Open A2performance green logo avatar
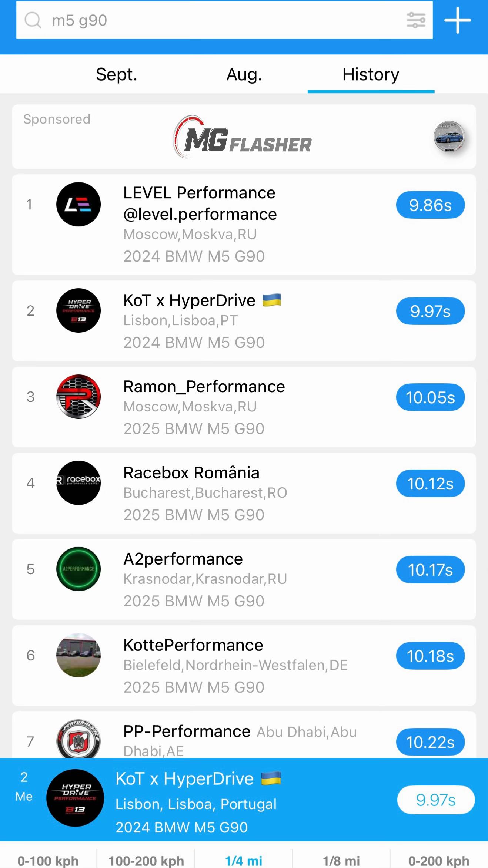The height and width of the screenshot is (868, 488). (x=78, y=569)
